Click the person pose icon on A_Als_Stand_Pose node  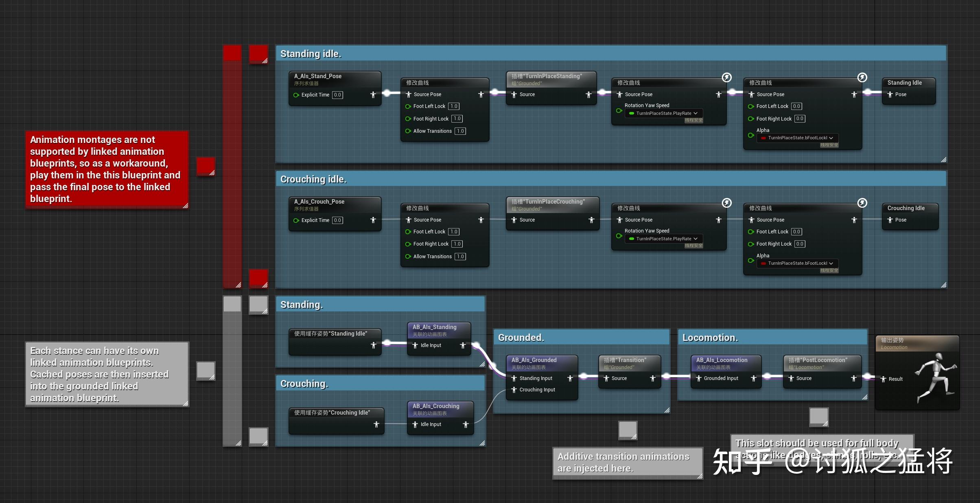(x=374, y=94)
